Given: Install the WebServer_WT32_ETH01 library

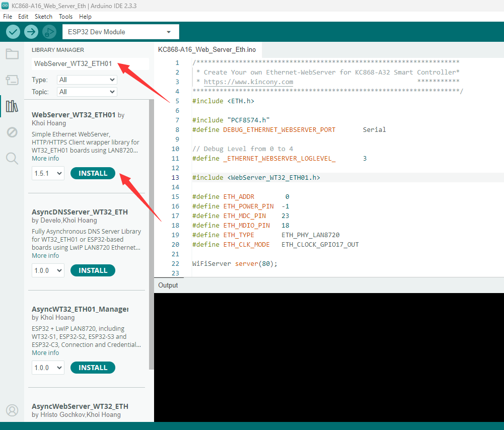Looking at the screenshot, I should pyautogui.click(x=93, y=173).
